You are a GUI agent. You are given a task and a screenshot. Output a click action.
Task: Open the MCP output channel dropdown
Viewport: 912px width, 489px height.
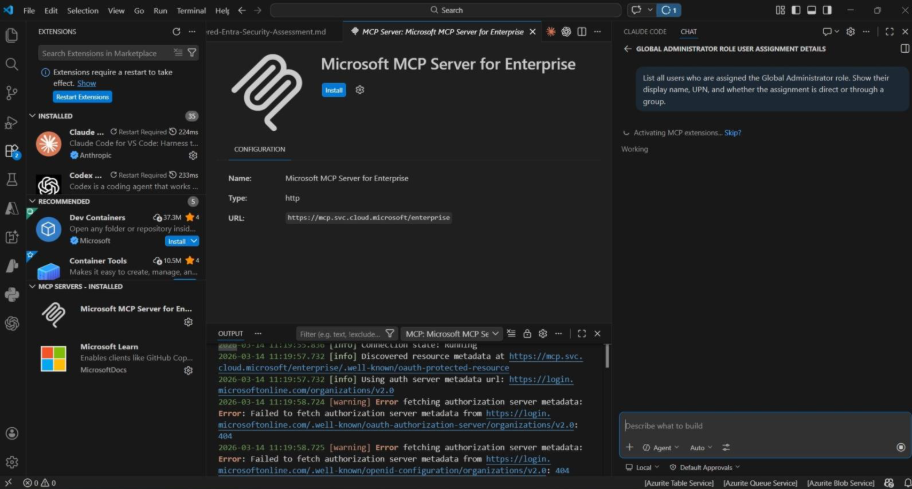[x=451, y=333]
